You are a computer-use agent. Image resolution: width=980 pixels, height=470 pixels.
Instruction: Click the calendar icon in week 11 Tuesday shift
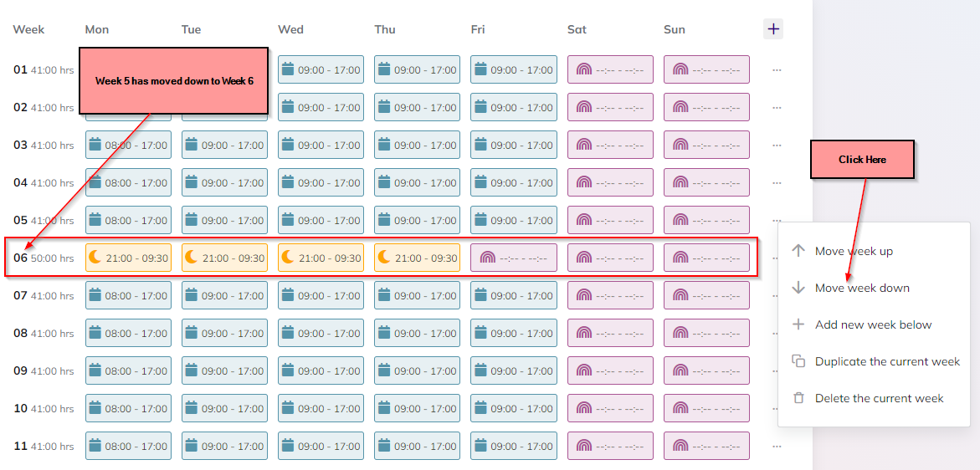[192, 446]
